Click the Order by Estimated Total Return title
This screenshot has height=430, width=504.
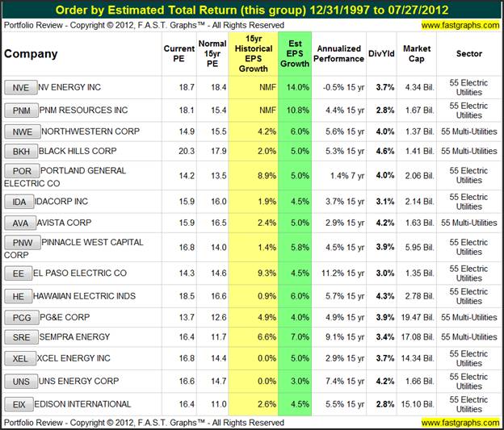tap(252, 10)
